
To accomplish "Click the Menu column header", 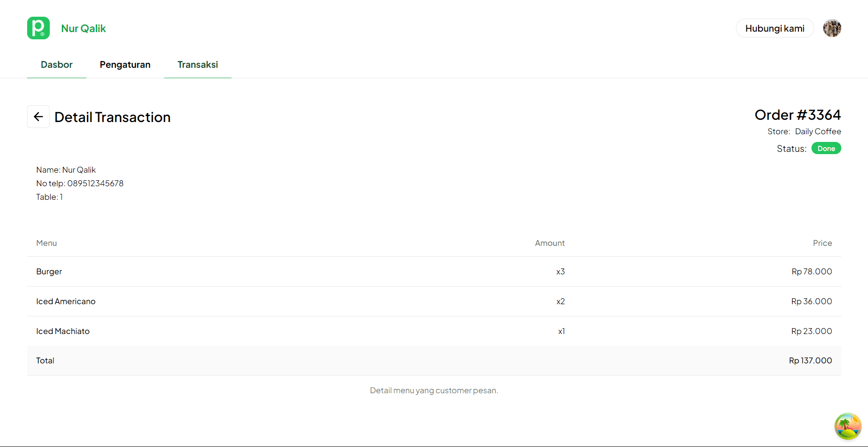I will click(x=47, y=243).
